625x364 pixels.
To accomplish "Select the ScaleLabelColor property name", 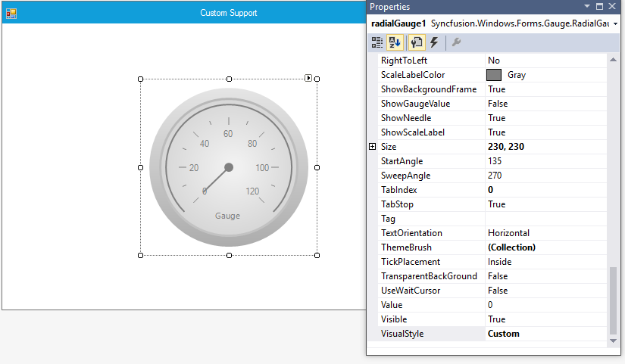I will (x=413, y=75).
